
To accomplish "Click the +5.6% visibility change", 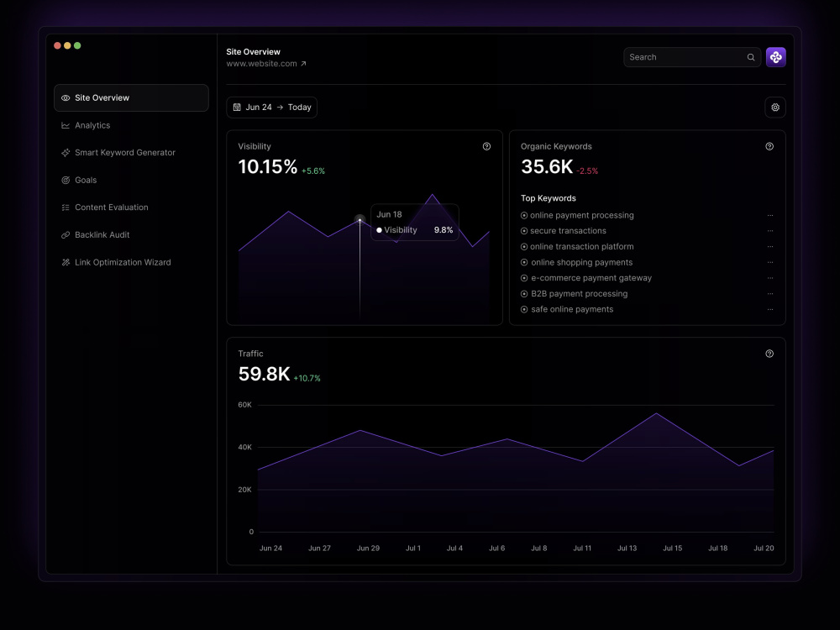I will 312,171.
